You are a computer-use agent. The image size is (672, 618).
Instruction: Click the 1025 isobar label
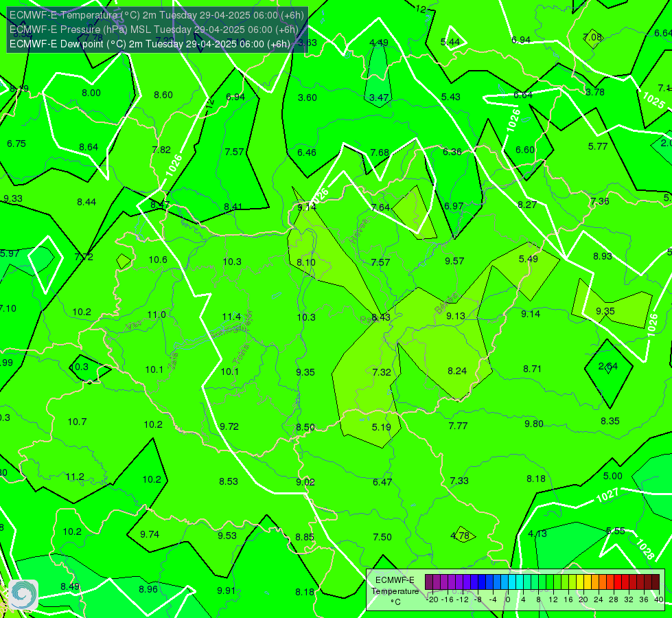(x=653, y=100)
